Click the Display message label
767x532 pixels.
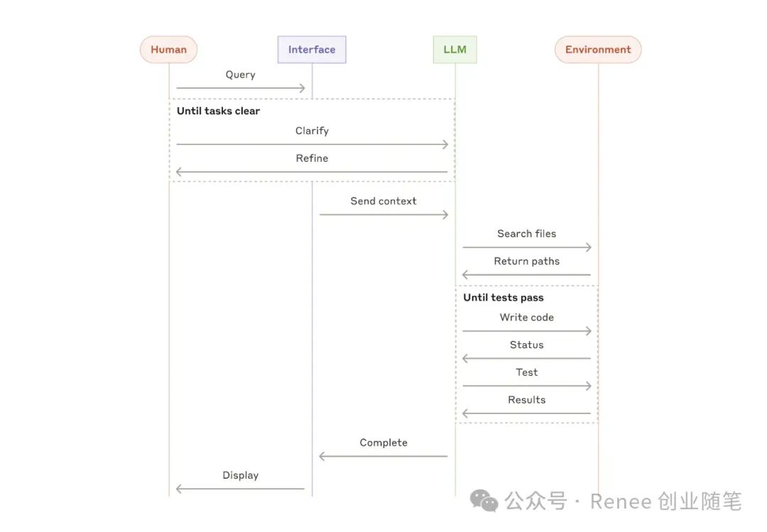coord(240,475)
